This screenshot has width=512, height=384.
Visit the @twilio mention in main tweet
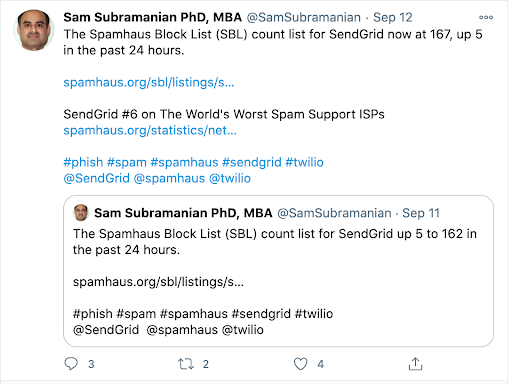(x=230, y=178)
